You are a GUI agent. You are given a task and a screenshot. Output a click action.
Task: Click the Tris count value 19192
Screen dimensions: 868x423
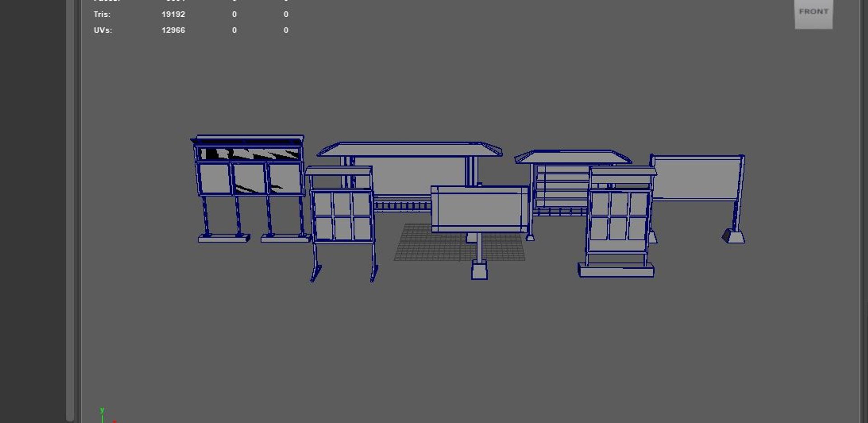173,14
